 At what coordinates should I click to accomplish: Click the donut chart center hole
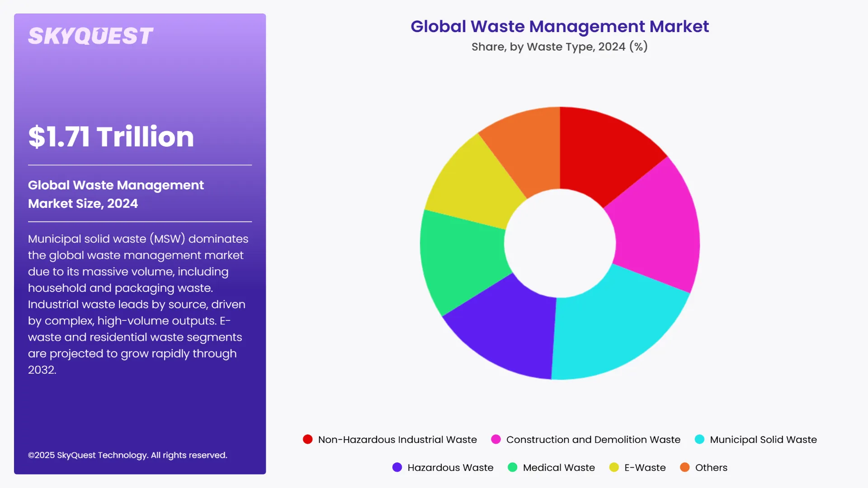561,243
